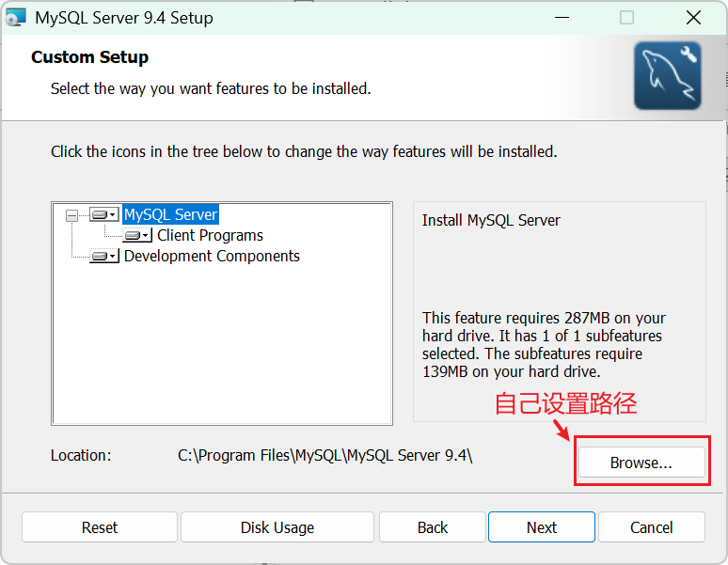728x565 pixels.
Task: Select the Development Components tree item
Action: 212,256
